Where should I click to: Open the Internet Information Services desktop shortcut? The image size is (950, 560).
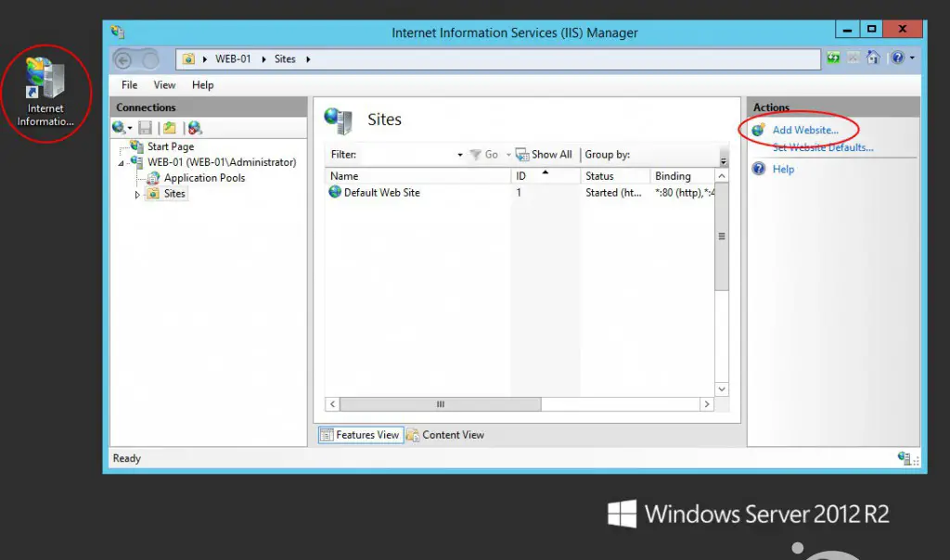[45, 92]
